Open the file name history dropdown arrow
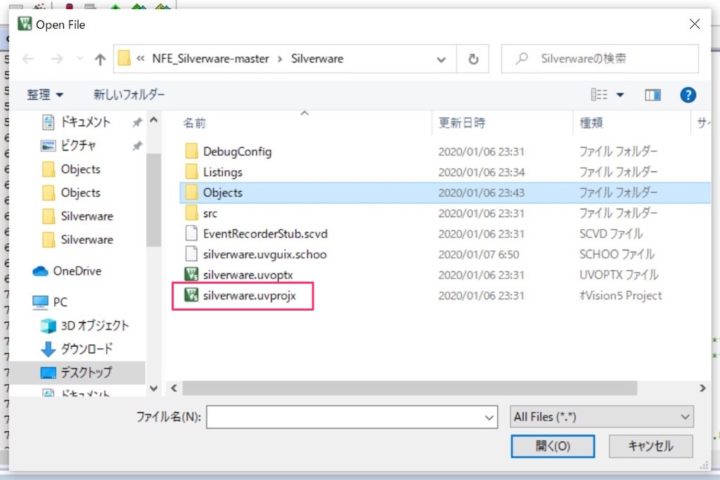This screenshot has width=720, height=480. click(489, 416)
